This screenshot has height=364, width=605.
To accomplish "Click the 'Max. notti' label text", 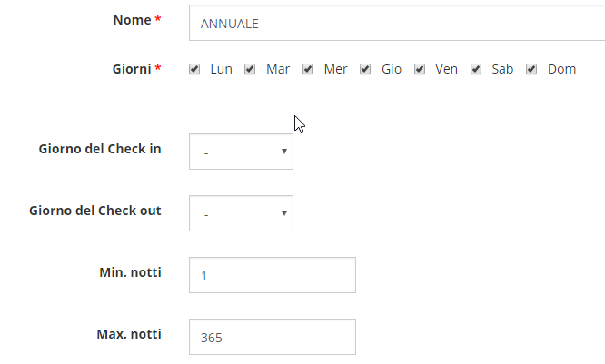I will tap(129, 333).
